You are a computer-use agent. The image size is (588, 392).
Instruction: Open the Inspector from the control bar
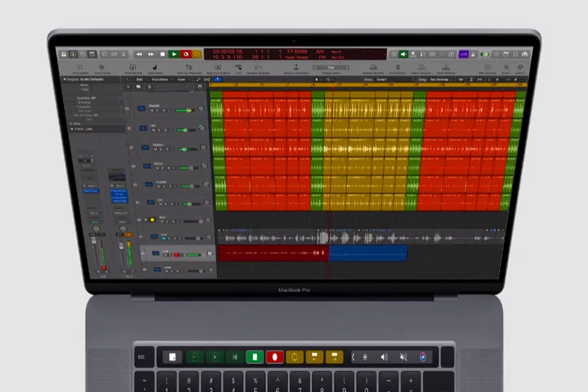point(73,55)
